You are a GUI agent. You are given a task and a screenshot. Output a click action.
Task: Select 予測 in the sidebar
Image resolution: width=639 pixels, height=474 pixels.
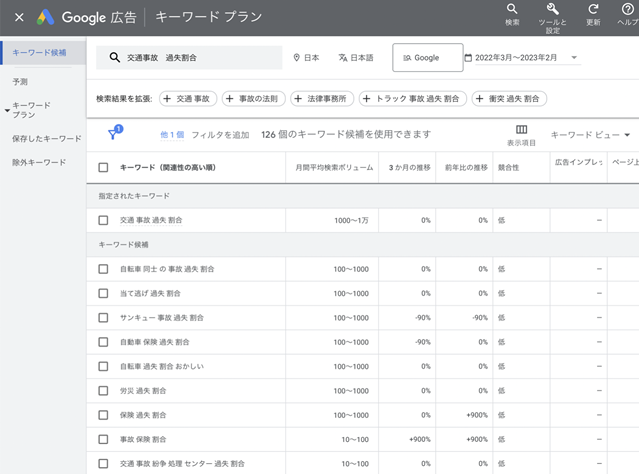20,82
